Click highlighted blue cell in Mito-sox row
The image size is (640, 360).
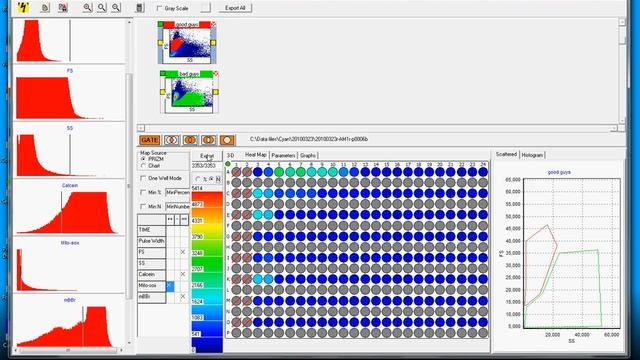[x=170, y=286]
